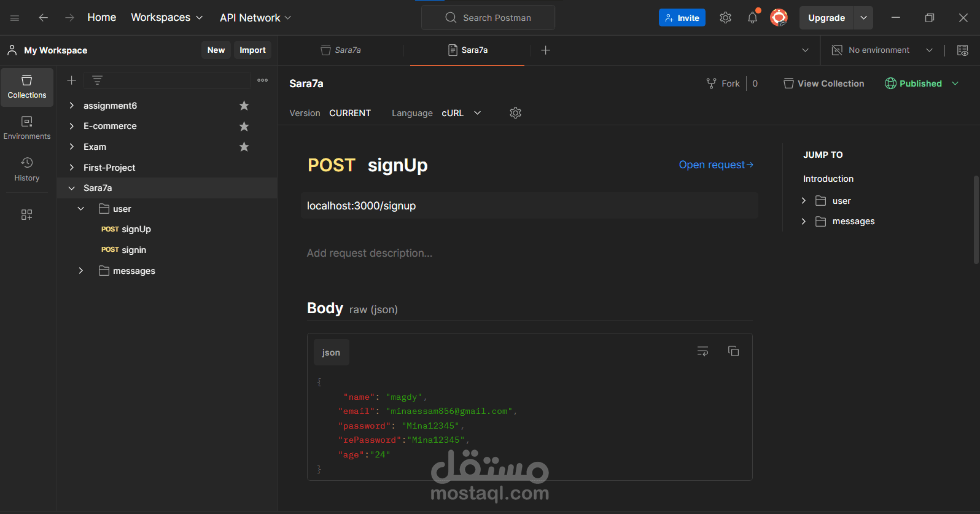980x514 pixels.
Task: Open the API Network dropdown
Action: [255, 18]
